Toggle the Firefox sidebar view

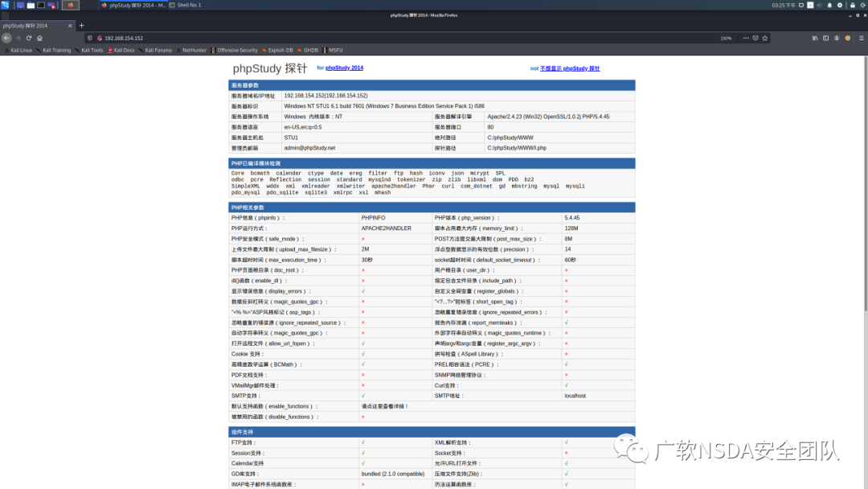(826, 39)
